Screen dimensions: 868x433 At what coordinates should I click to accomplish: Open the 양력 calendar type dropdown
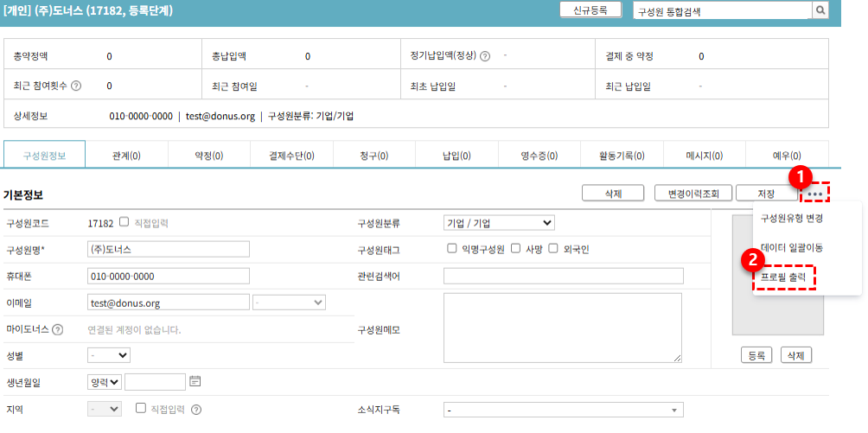[x=104, y=382]
